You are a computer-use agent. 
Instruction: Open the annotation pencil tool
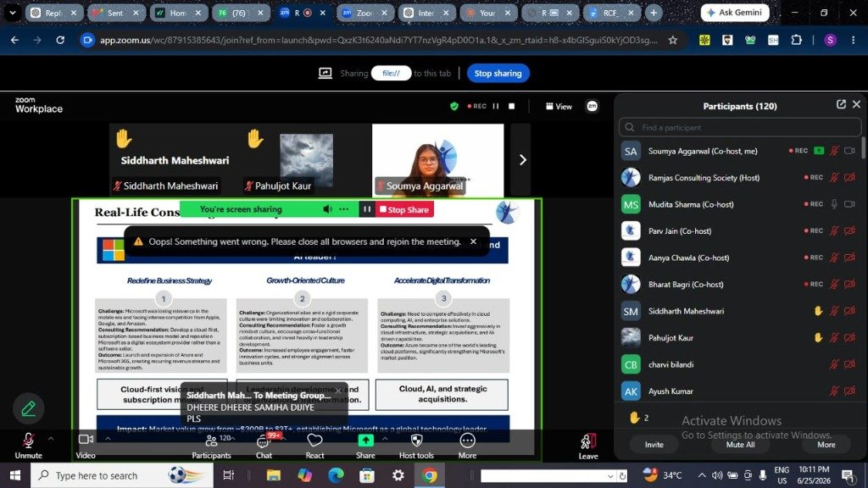tap(28, 408)
